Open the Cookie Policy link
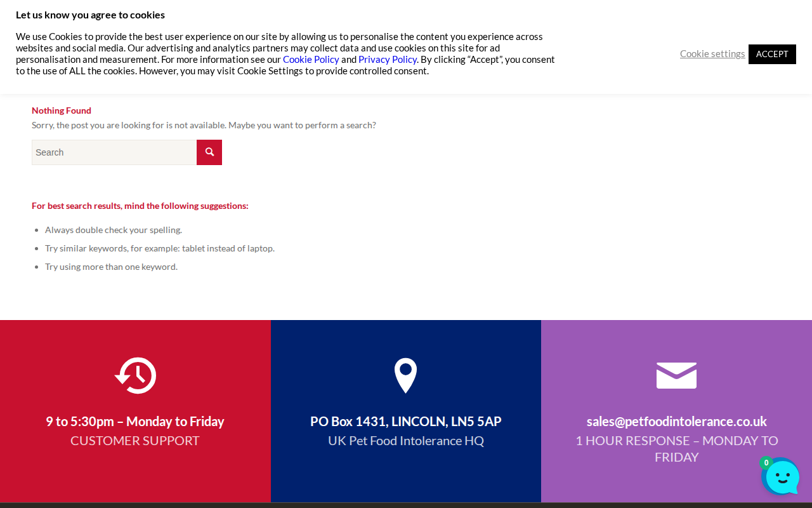Viewport: 812px width, 508px height. click(x=311, y=60)
